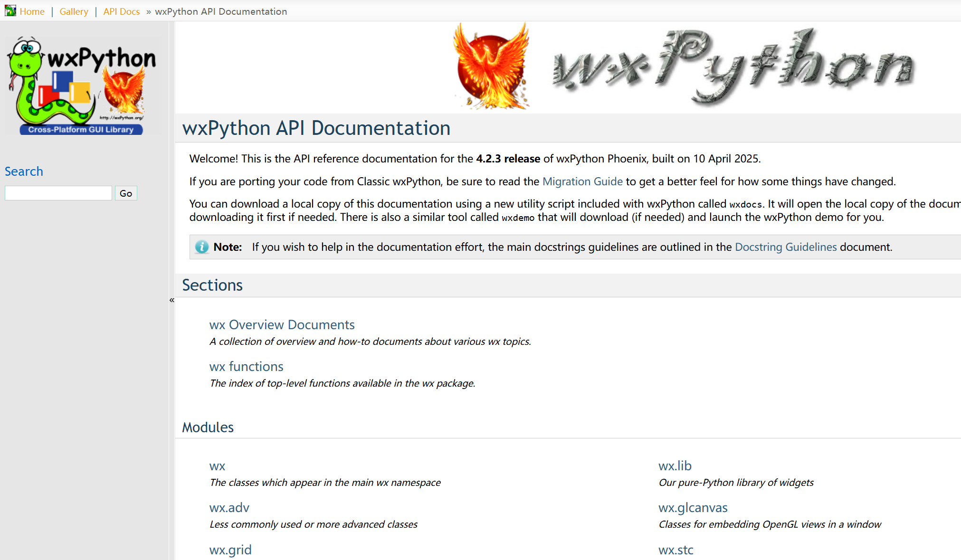Click the Search heading in sidebar
Viewport: 961px width, 560px height.
tap(24, 171)
